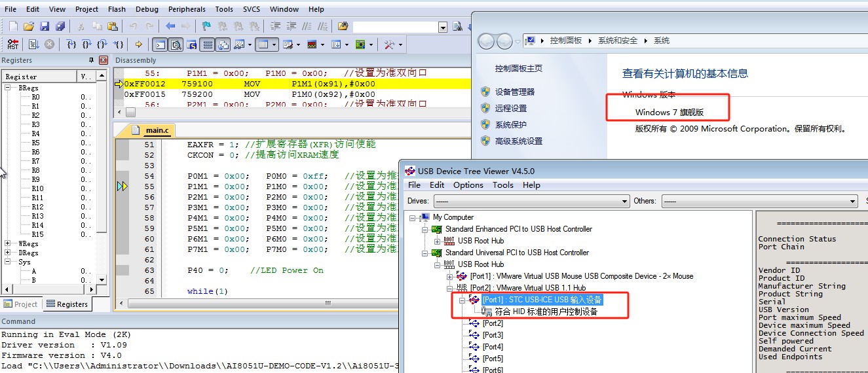Open 设备管理器 link in Control Panel
Image resolution: width=868 pixels, height=373 pixels.
tap(515, 92)
